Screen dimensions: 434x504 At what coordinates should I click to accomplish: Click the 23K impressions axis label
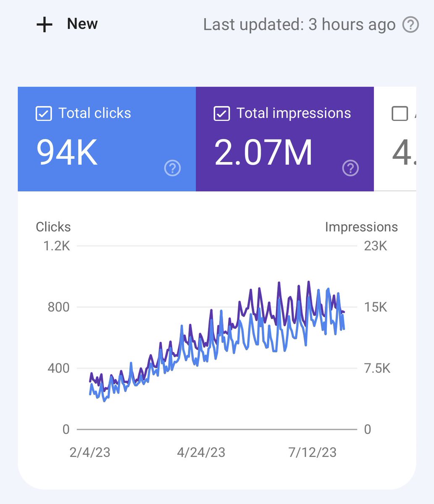[x=376, y=246]
